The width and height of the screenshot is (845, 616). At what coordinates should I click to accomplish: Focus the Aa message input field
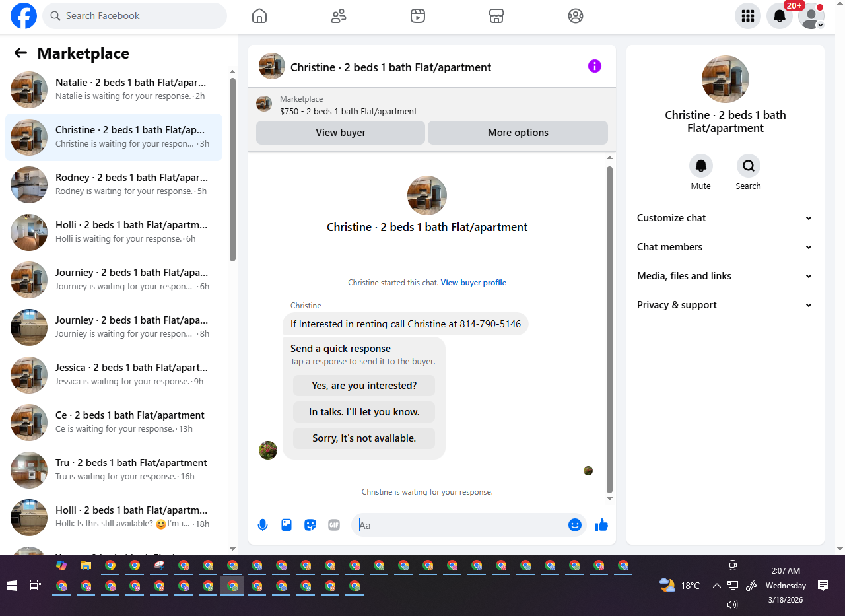[461, 525]
